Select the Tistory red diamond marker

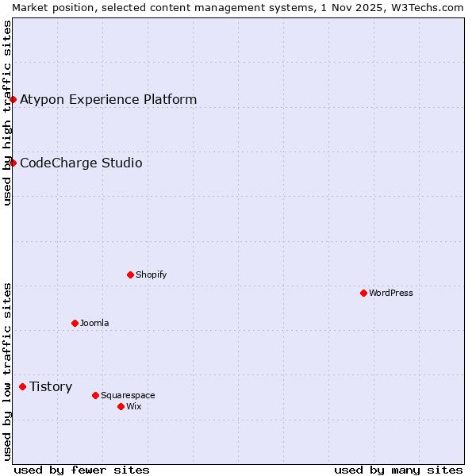pyautogui.click(x=22, y=386)
